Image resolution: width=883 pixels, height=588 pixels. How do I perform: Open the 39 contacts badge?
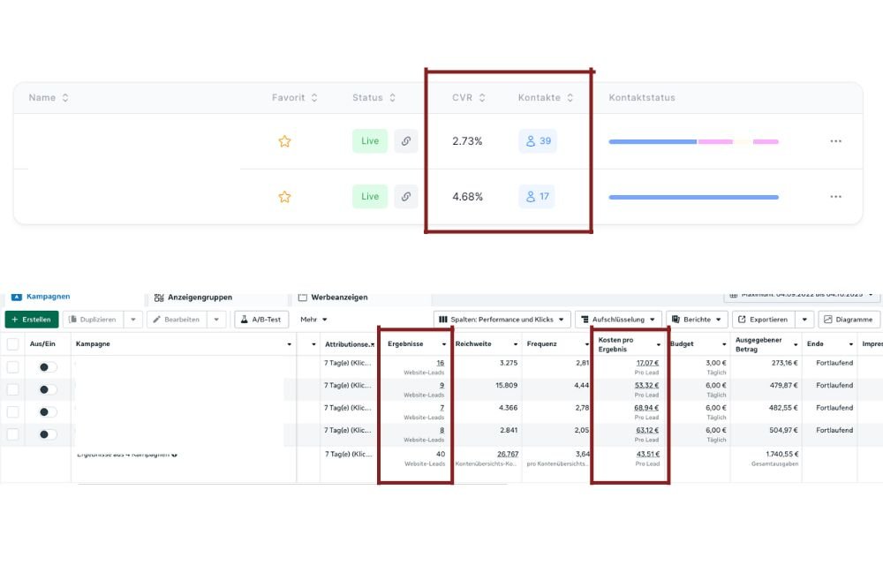pos(538,141)
